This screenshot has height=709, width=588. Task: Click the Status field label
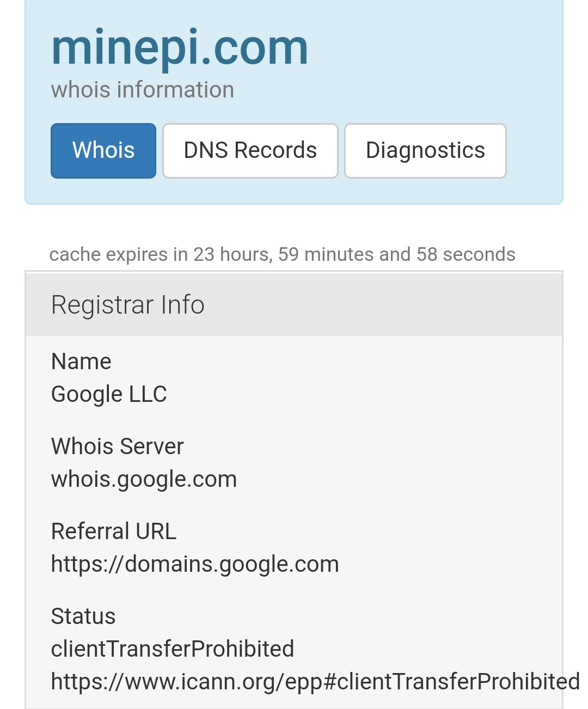(x=83, y=616)
